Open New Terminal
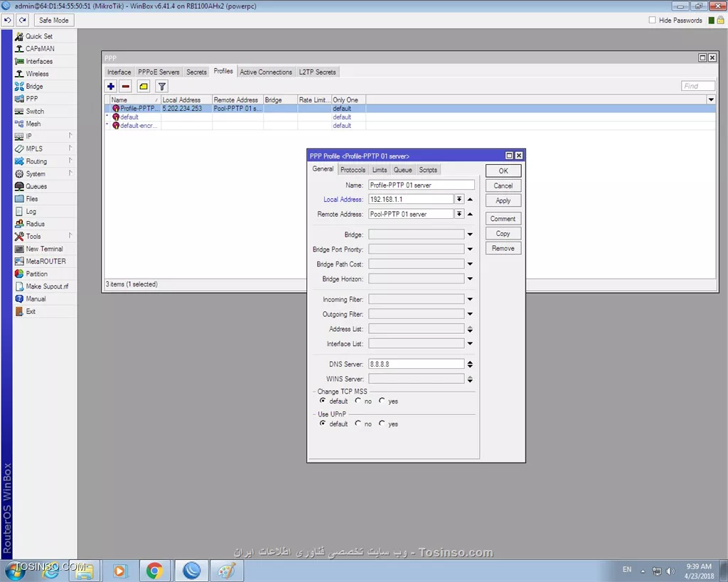The image size is (728, 582). [x=45, y=249]
